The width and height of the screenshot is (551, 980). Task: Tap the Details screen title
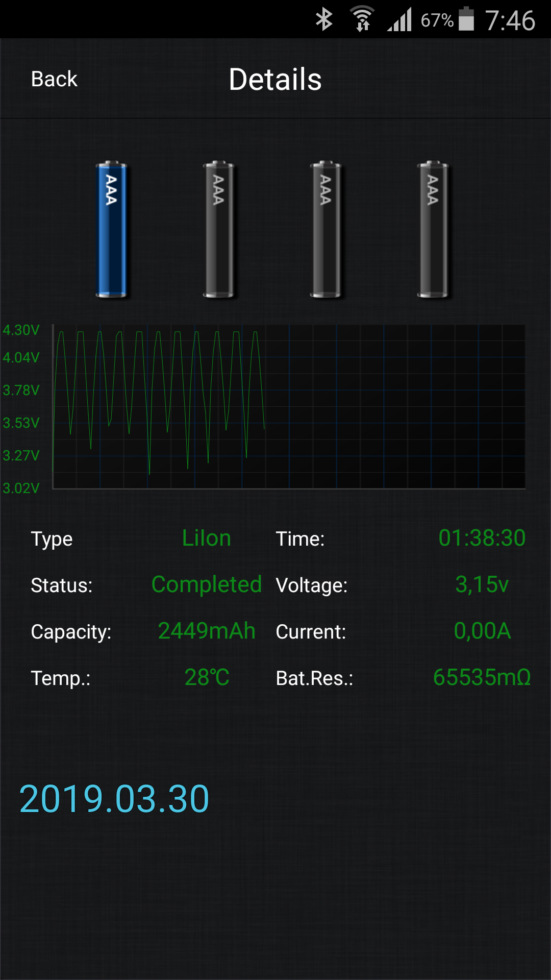point(275,80)
